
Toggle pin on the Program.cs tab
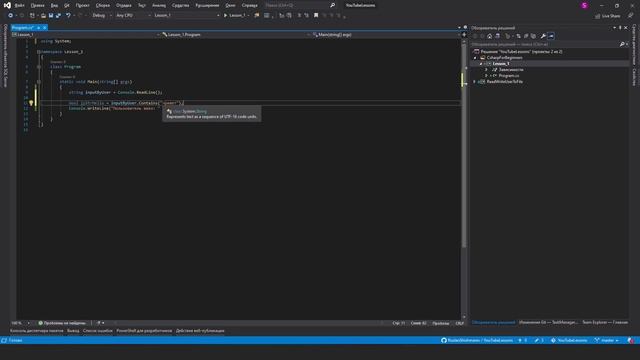pyautogui.click(x=38, y=27)
